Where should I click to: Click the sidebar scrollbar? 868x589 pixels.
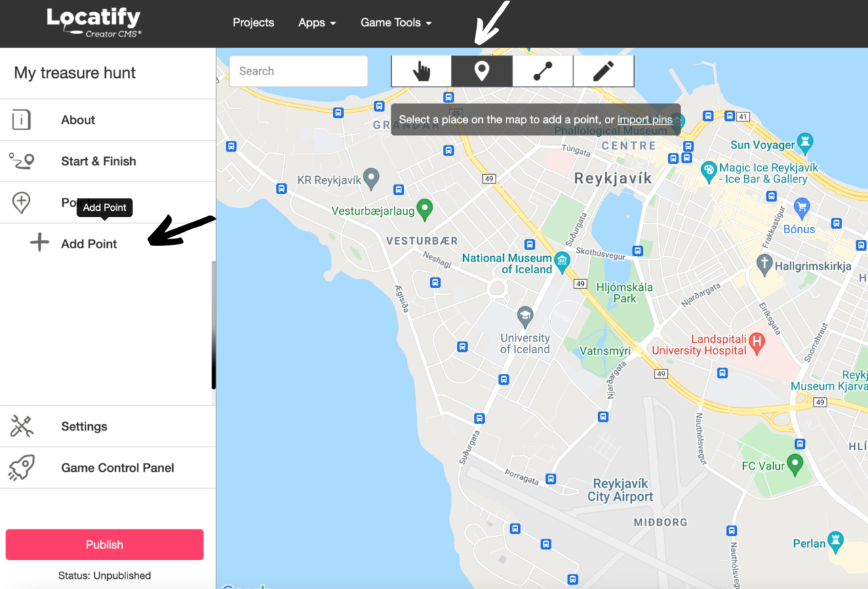[212, 319]
